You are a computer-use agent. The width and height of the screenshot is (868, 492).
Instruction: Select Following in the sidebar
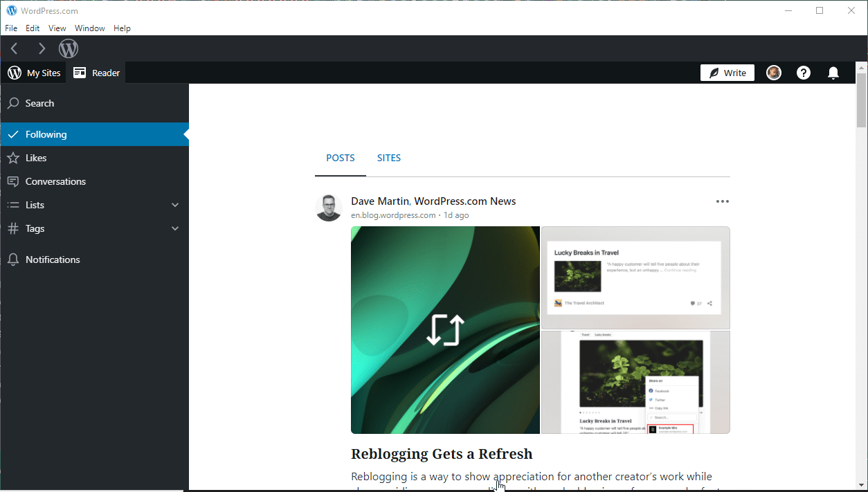94,134
